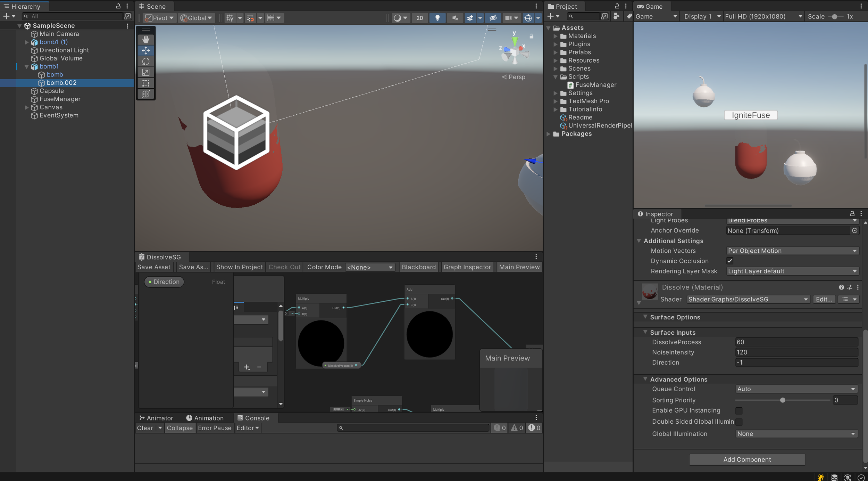Click Save Asset in DissolveSG
The height and width of the screenshot is (481, 868).
pos(154,267)
